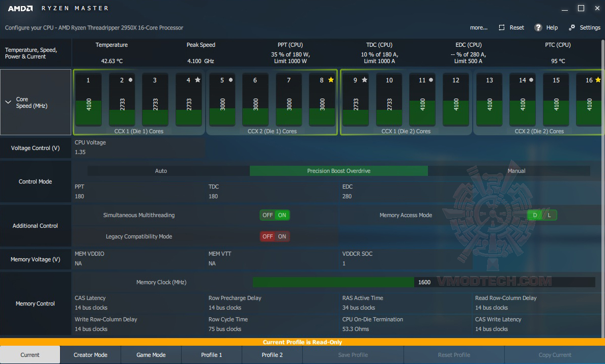Screen dimensions: 605x364
Task: Select Manual control mode
Action: [516, 171]
